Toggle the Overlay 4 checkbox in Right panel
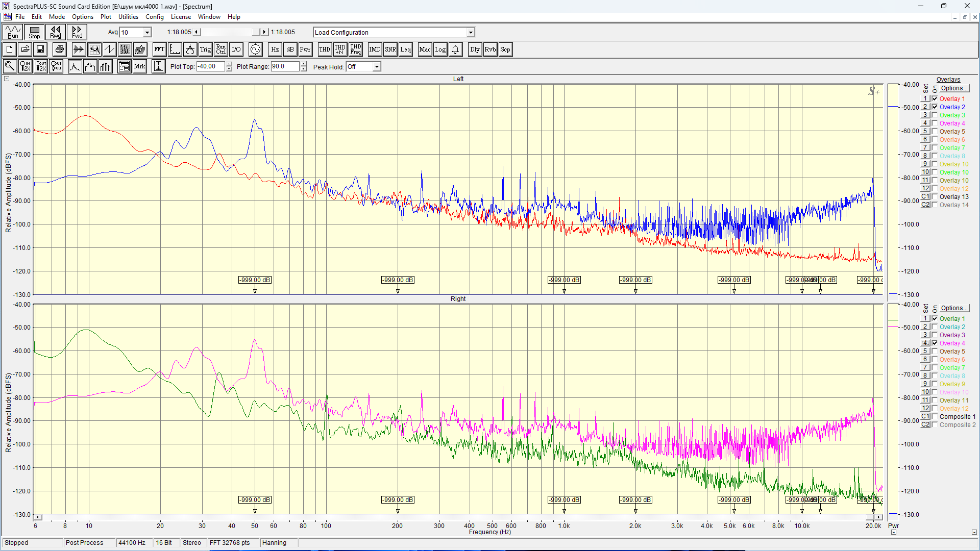 coord(935,343)
